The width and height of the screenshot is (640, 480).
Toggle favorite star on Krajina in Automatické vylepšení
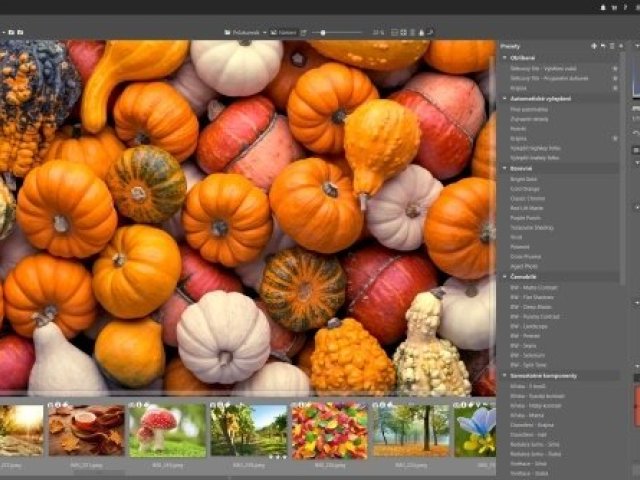click(x=615, y=138)
